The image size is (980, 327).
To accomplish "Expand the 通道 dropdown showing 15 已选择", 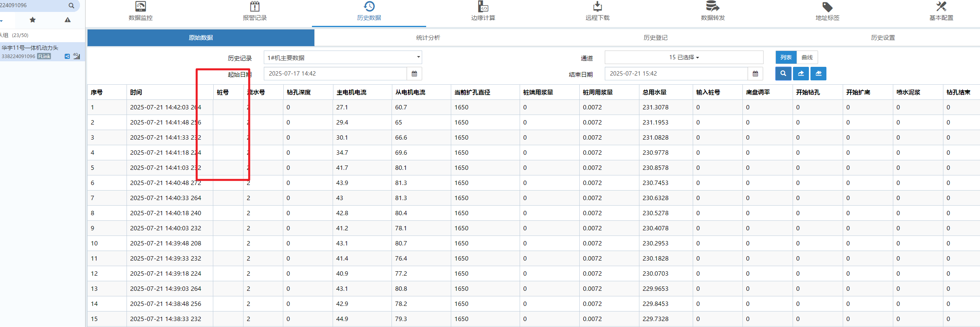I will (684, 57).
